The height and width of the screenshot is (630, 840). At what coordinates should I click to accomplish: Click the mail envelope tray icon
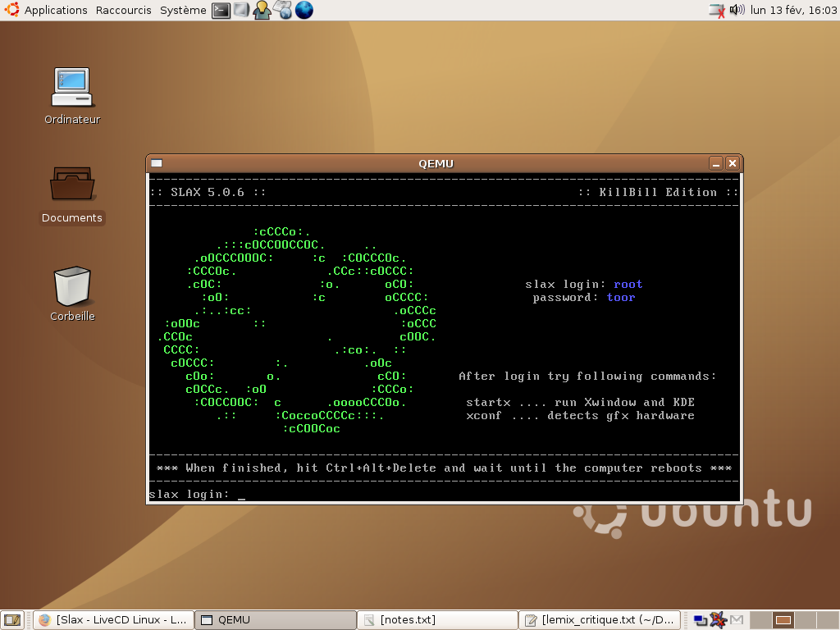[737, 620]
